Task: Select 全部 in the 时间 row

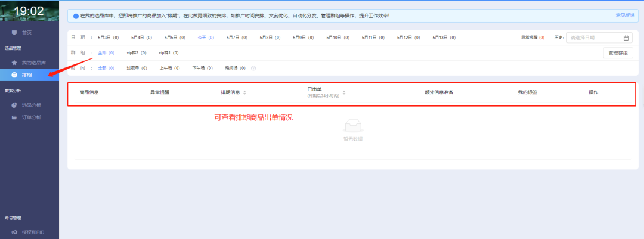Action: pos(106,68)
